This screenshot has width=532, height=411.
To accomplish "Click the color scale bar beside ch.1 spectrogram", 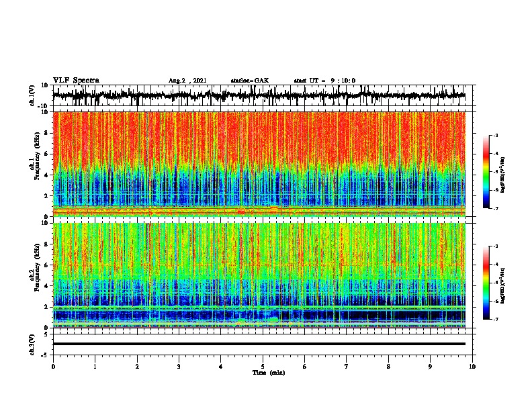I will pos(486,172).
